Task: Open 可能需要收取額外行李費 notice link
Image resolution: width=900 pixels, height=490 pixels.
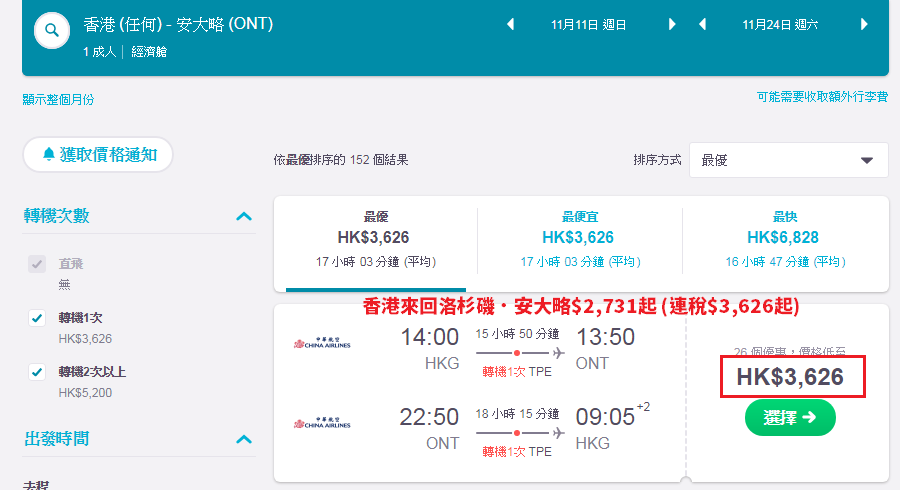Action: pos(822,97)
